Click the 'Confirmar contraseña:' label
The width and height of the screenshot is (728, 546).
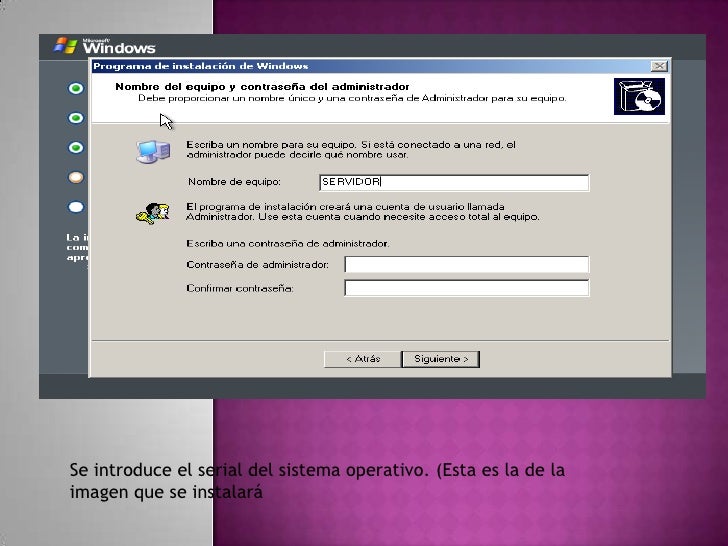pos(240,288)
